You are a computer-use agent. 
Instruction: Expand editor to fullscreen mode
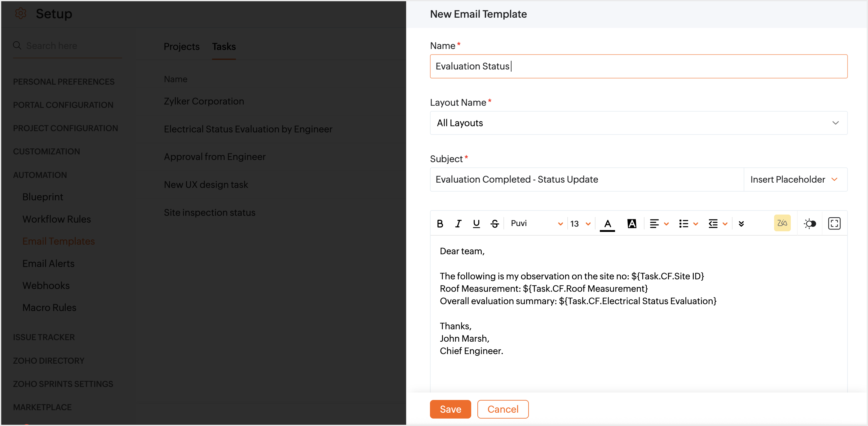point(834,224)
